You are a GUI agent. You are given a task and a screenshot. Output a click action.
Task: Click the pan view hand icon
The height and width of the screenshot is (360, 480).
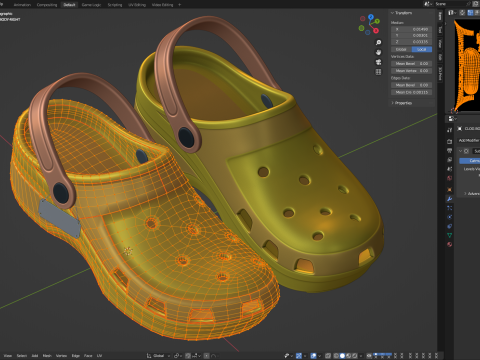pos(378,52)
